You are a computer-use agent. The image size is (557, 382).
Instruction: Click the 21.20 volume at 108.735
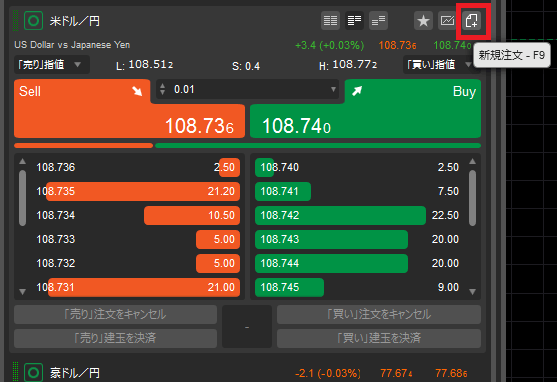(x=221, y=191)
